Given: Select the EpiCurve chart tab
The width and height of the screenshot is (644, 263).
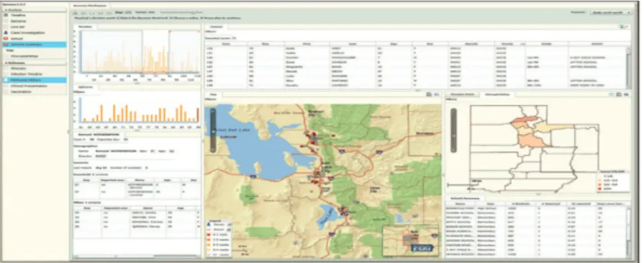Looking at the screenshot, I should [x=86, y=87].
